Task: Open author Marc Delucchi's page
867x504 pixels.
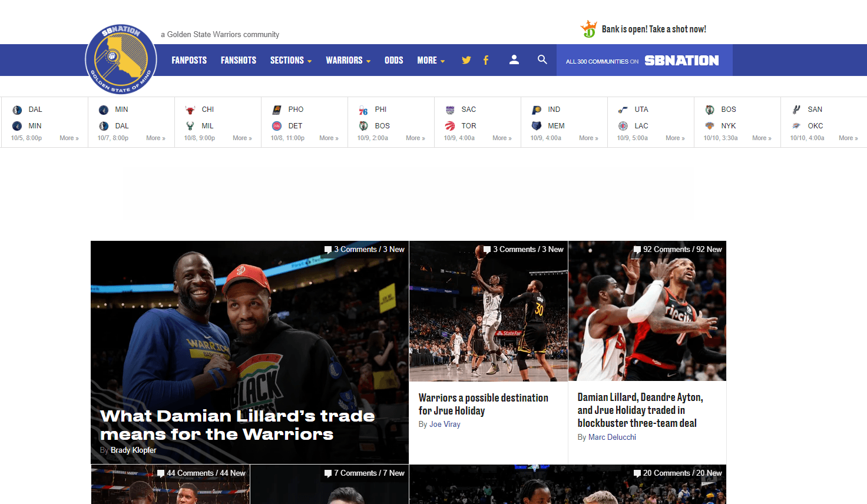Action: 612,437
